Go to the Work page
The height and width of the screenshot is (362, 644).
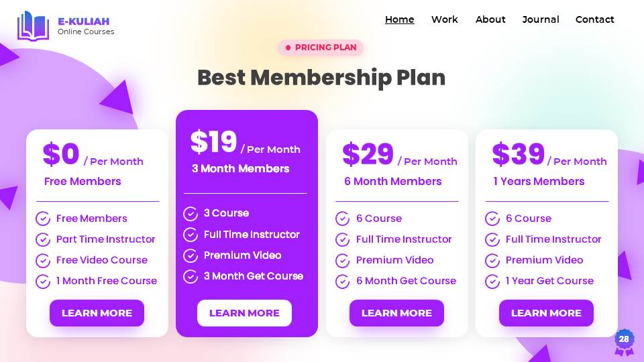(x=445, y=19)
